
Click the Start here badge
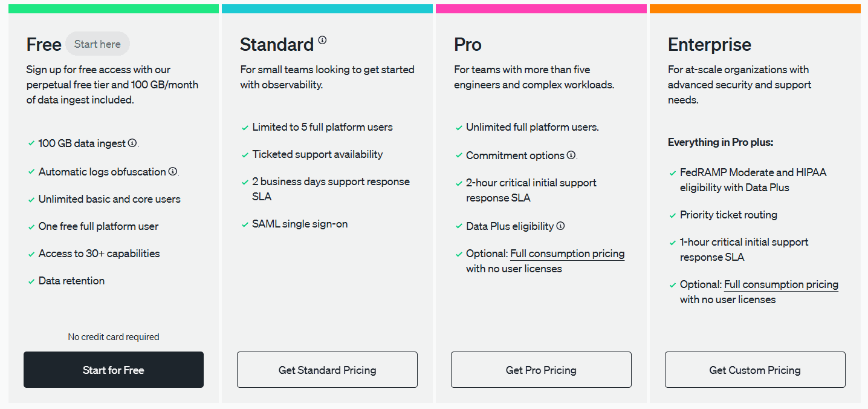coord(97,44)
